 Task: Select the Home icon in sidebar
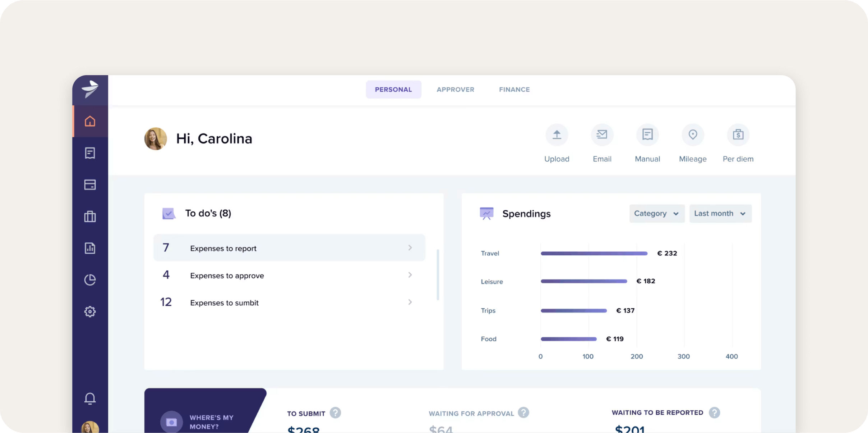90,121
